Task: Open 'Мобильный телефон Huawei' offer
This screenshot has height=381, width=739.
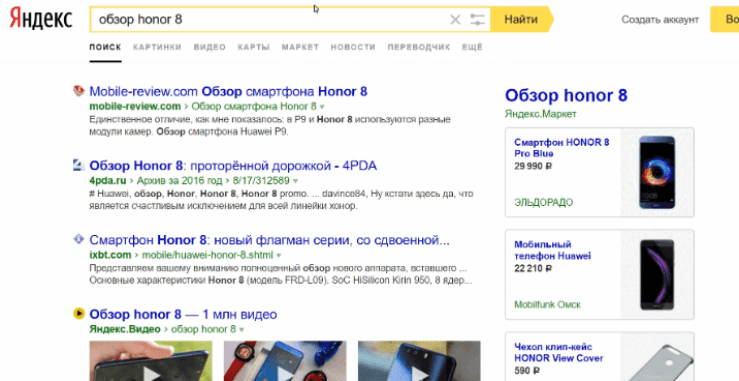Action: click(552, 250)
